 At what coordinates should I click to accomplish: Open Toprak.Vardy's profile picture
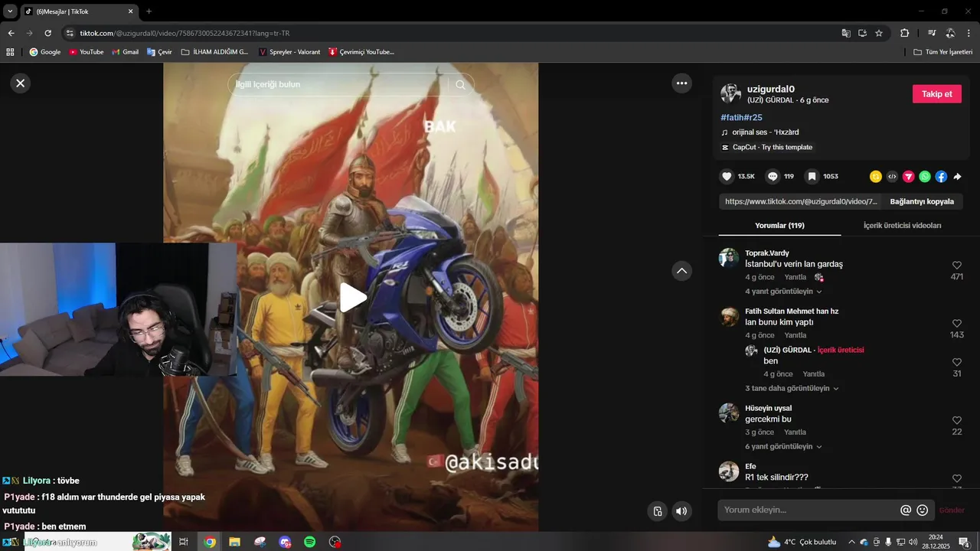tap(729, 258)
